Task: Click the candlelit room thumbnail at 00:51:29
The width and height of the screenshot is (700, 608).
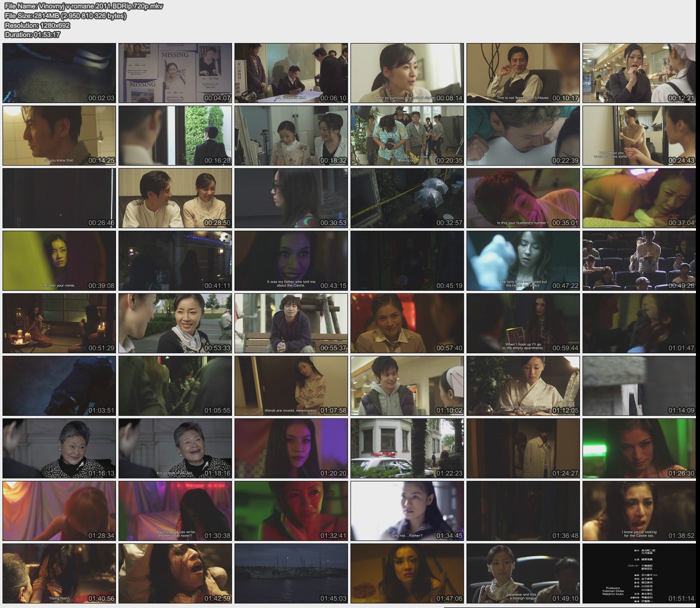Action: coord(59,323)
